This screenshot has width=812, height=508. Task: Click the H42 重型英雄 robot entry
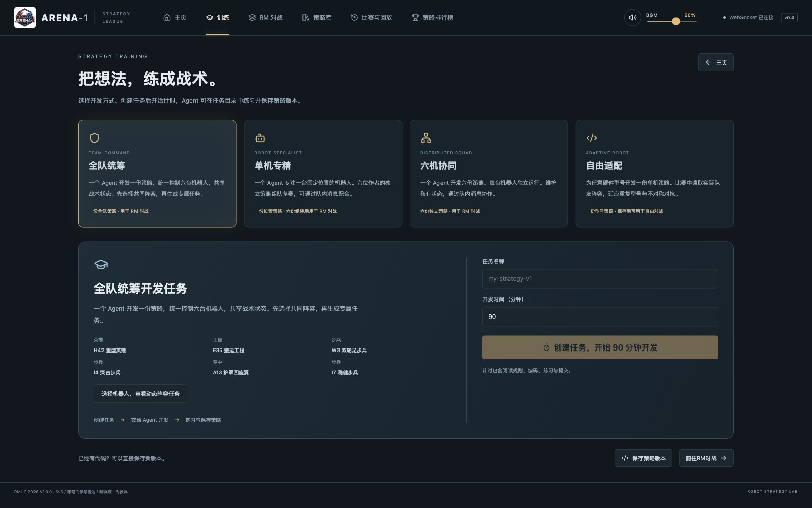pos(110,351)
